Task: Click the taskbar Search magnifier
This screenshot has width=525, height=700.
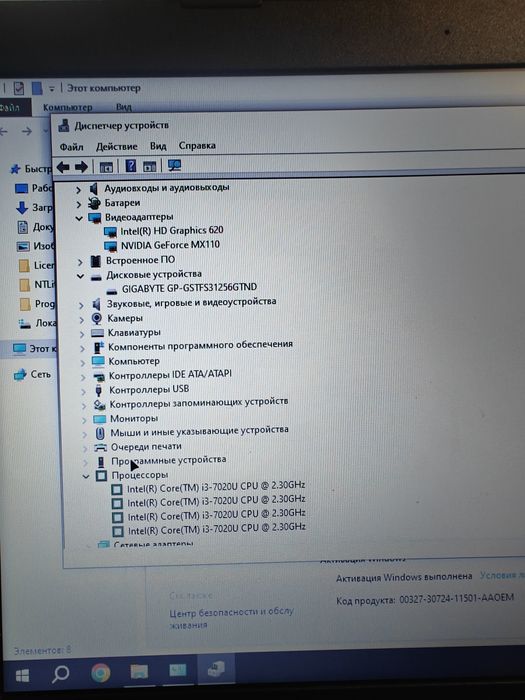Action: [x=60, y=674]
